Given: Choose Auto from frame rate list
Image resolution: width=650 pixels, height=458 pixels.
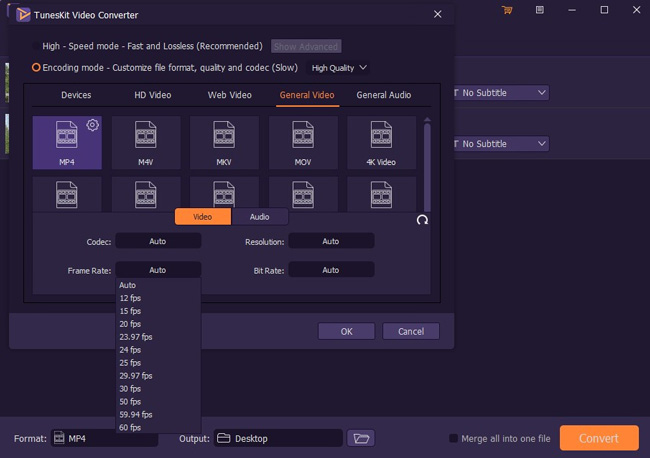Looking at the screenshot, I should [x=158, y=285].
